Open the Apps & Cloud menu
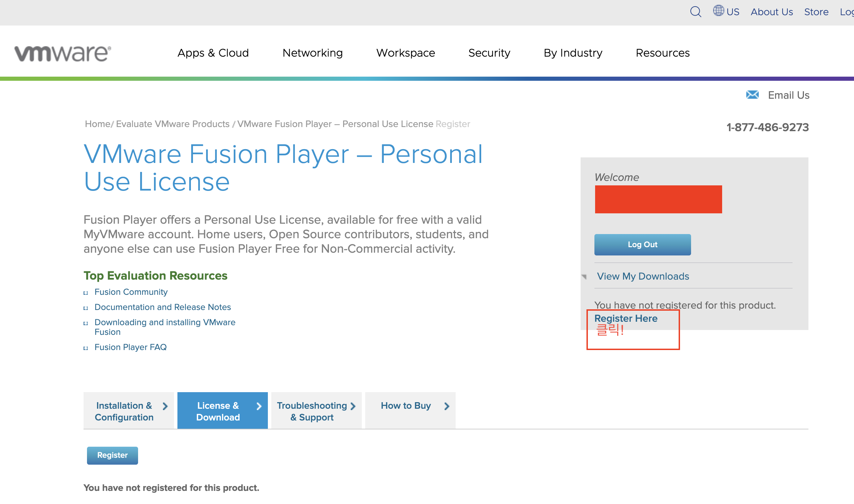Screen dimensions: 854x504 tap(213, 53)
